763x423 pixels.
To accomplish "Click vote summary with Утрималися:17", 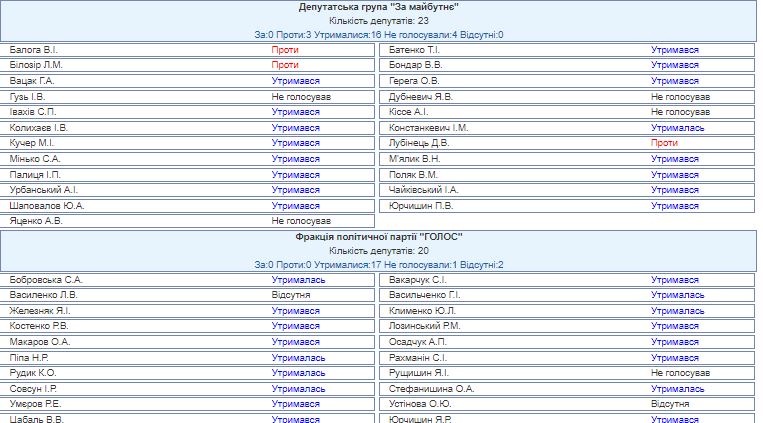I will click(x=379, y=265).
